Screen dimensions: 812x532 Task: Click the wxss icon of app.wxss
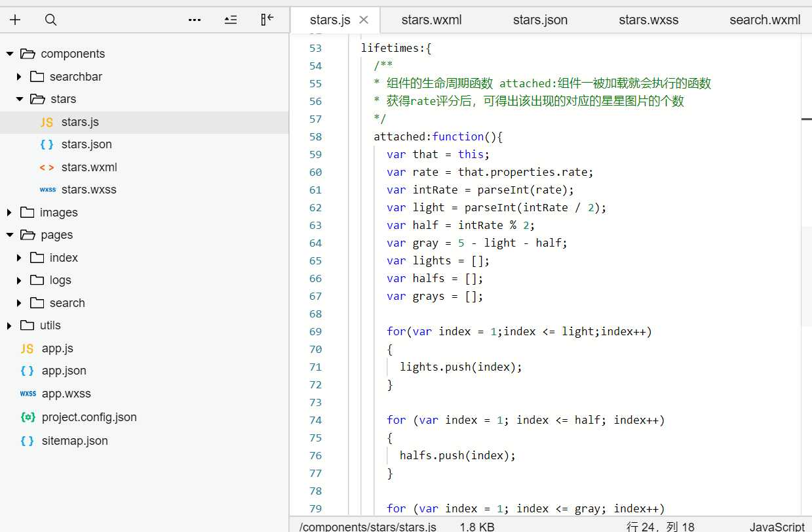tap(28, 394)
